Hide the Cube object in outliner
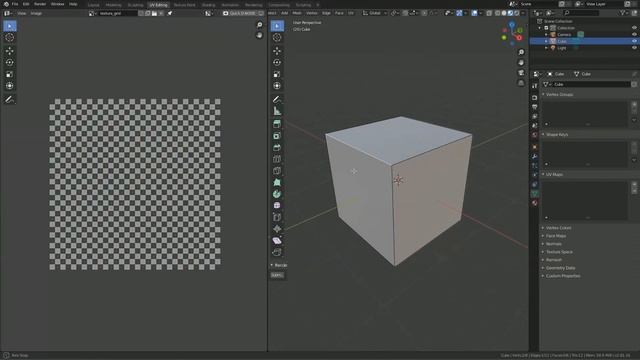The height and width of the screenshot is (360, 640). pyautogui.click(x=634, y=41)
